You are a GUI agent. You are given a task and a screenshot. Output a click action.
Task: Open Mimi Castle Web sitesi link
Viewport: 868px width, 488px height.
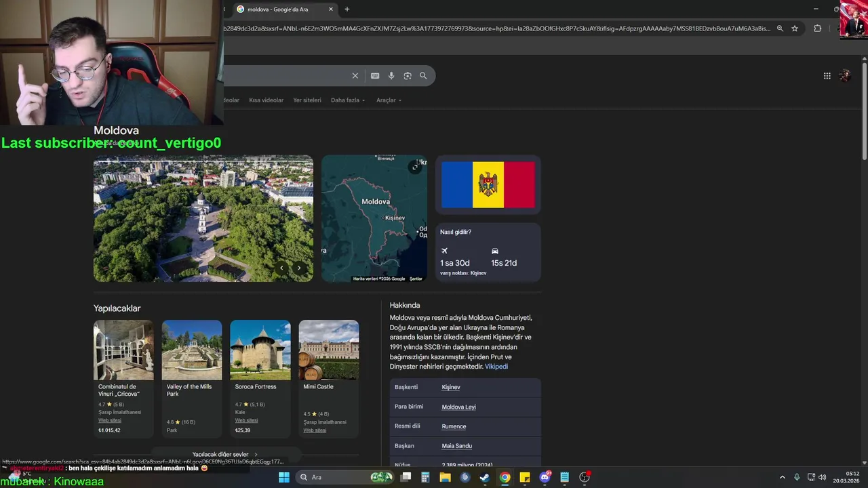[x=315, y=430]
